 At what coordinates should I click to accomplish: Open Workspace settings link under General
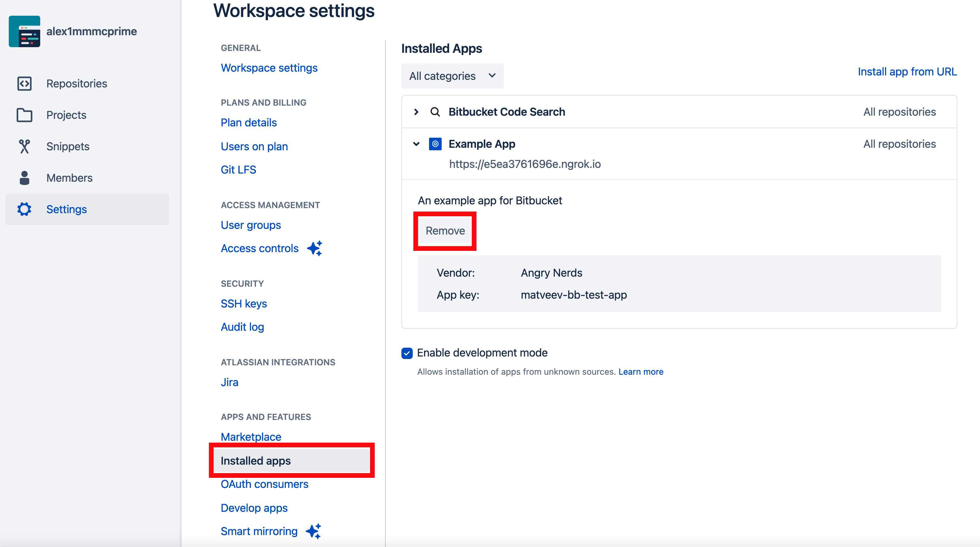click(269, 68)
